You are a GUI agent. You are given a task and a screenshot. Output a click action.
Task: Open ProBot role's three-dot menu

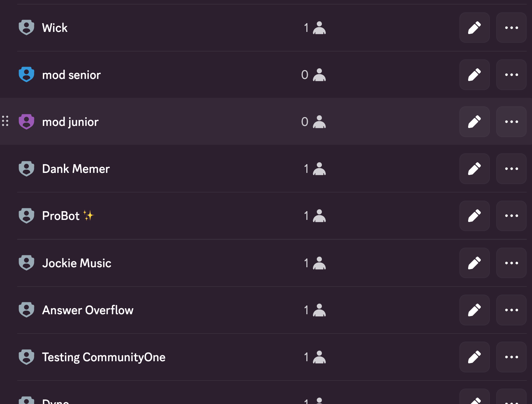511,216
